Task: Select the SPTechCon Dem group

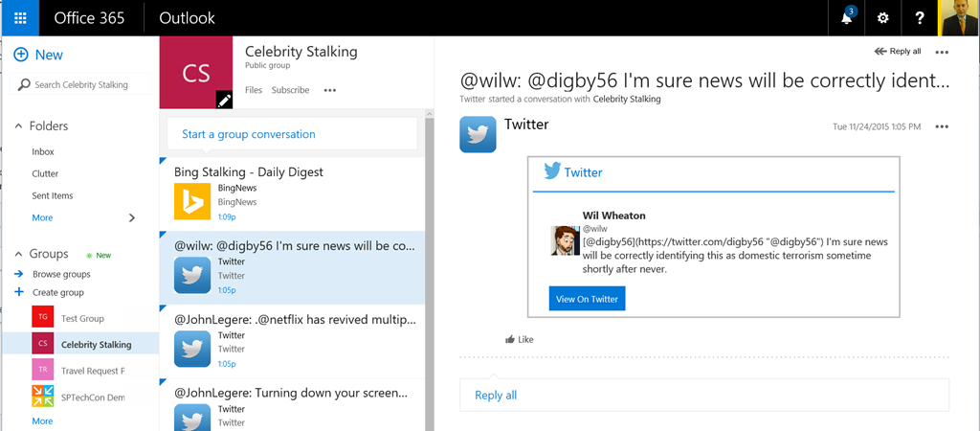Action: coord(93,397)
